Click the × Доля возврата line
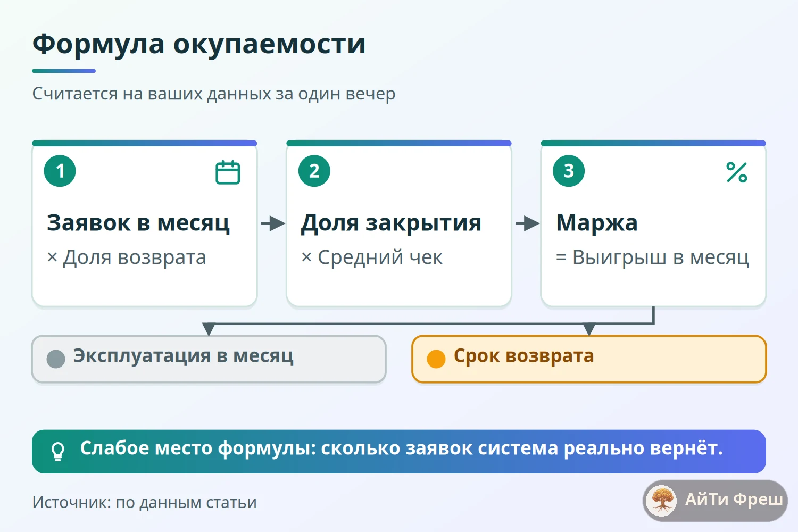This screenshot has width=798, height=532. point(127,257)
